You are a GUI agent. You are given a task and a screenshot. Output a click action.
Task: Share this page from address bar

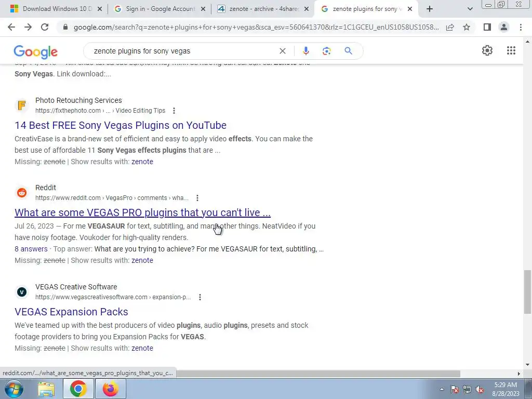point(450,27)
